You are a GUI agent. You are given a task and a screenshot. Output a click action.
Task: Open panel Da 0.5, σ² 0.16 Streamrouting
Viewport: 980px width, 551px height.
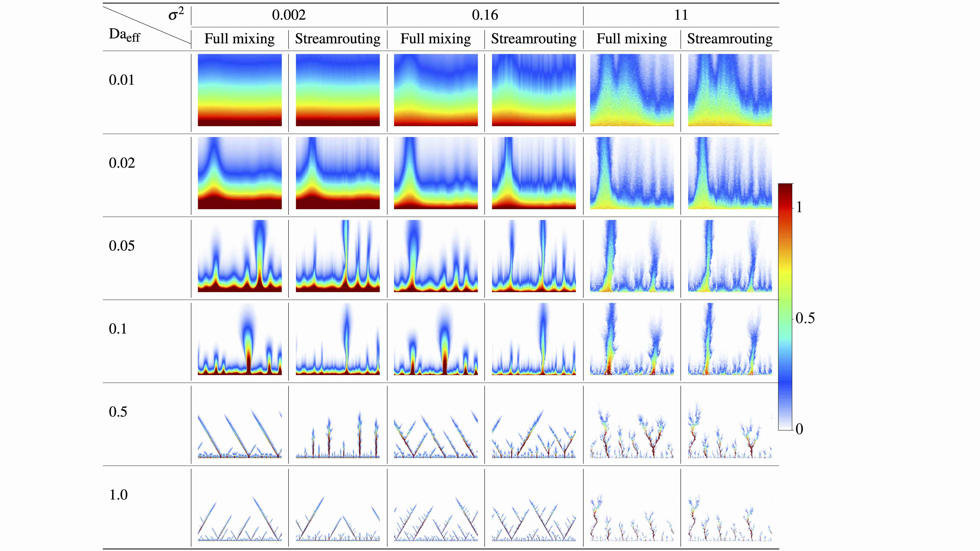[534, 422]
